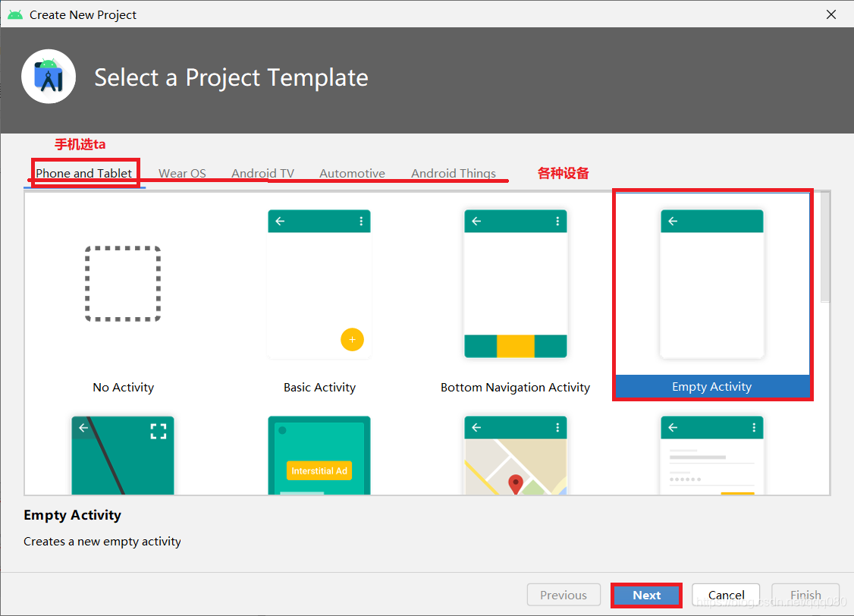Click the Android Studio logo in header

(49, 77)
